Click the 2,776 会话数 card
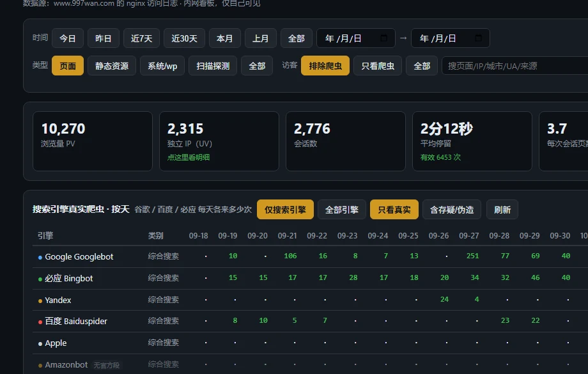 coord(345,141)
